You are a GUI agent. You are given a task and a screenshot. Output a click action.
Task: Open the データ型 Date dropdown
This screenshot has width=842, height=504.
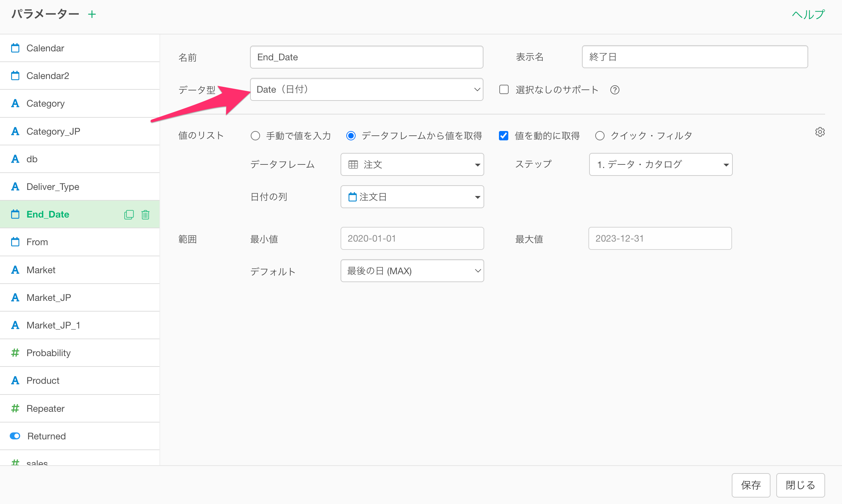[366, 89]
